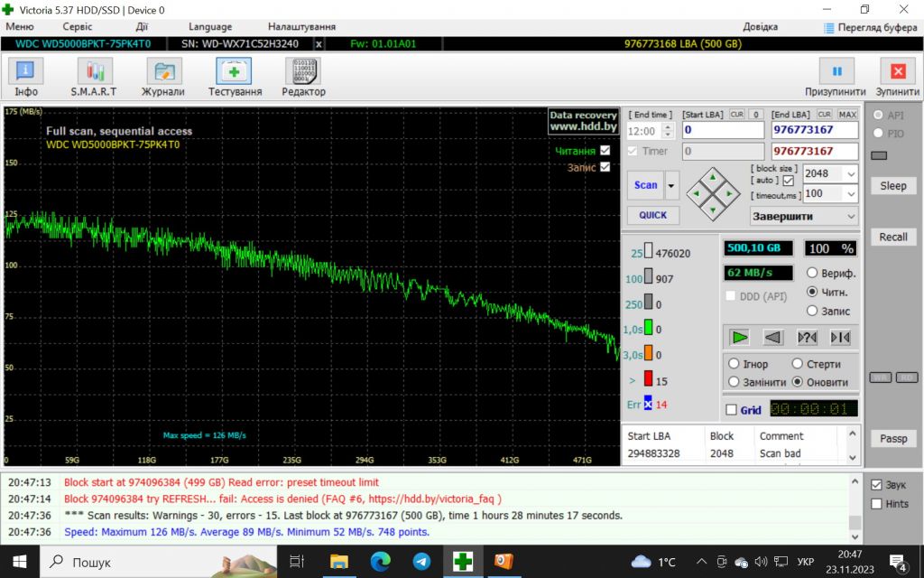Open the Сервіс menu
Screen dimensions: 924x578
(78, 26)
